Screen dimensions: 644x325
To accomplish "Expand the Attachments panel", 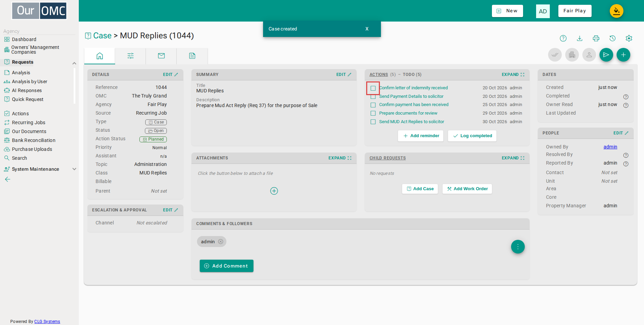I will [x=340, y=158].
